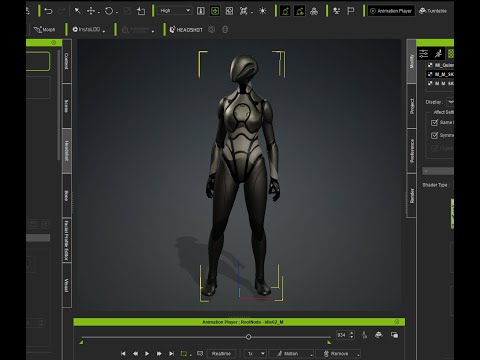Click the green checker material icon
480x360 pixels.
451,53
